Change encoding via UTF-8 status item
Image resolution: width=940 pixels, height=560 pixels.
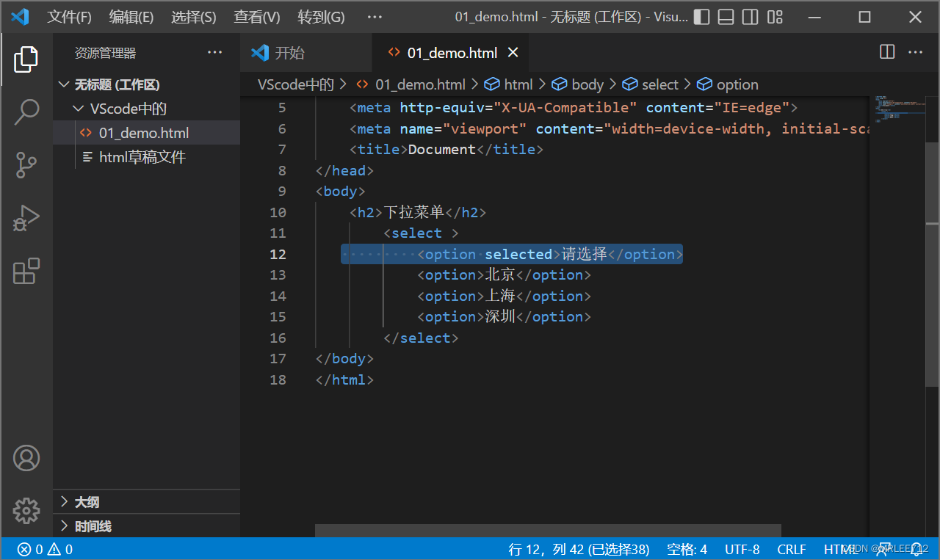pyautogui.click(x=742, y=549)
